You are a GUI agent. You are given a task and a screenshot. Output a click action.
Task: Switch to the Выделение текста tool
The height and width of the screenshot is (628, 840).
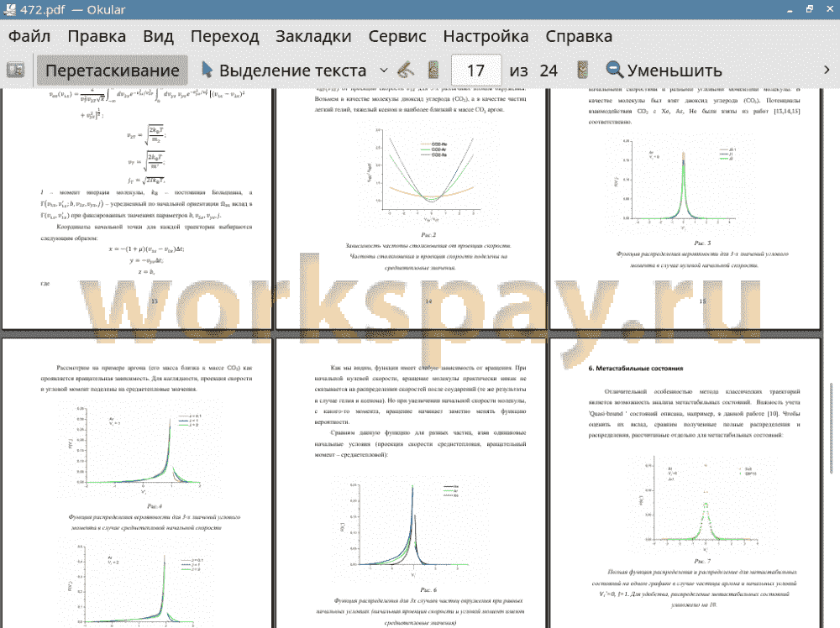pos(284,71)
